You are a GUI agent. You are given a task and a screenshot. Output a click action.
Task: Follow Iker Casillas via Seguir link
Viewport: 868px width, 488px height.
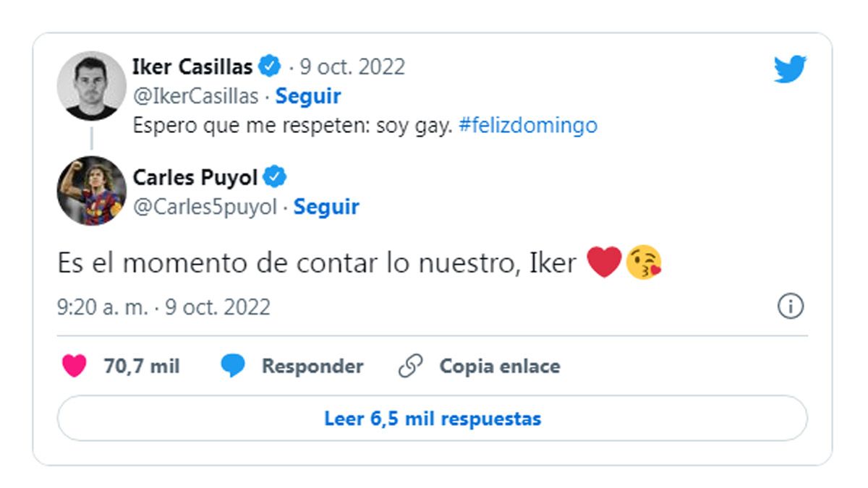coord(308,96)
